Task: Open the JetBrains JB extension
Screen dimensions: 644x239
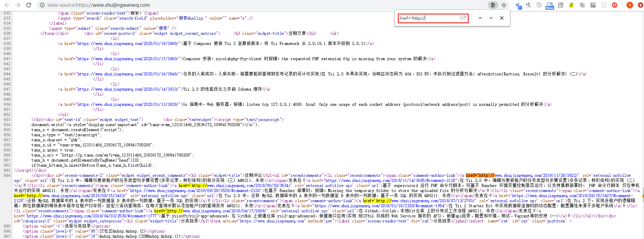Action: point(593,5)
